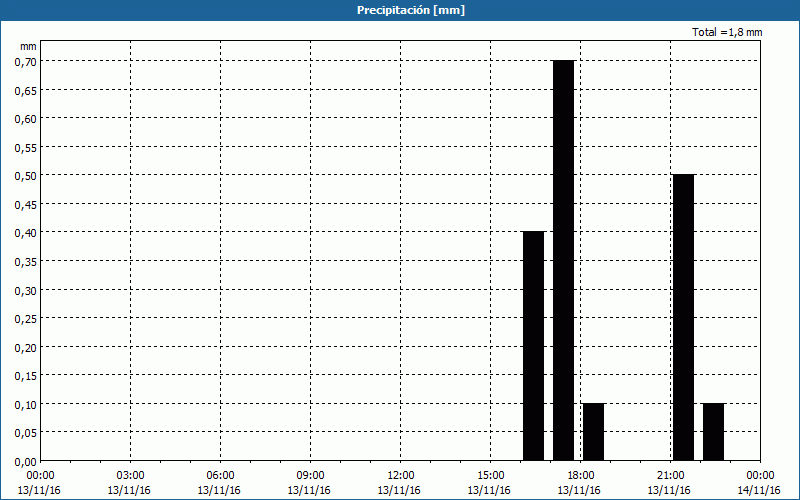Select the 0,10 mm bar after 22:00

713,432
